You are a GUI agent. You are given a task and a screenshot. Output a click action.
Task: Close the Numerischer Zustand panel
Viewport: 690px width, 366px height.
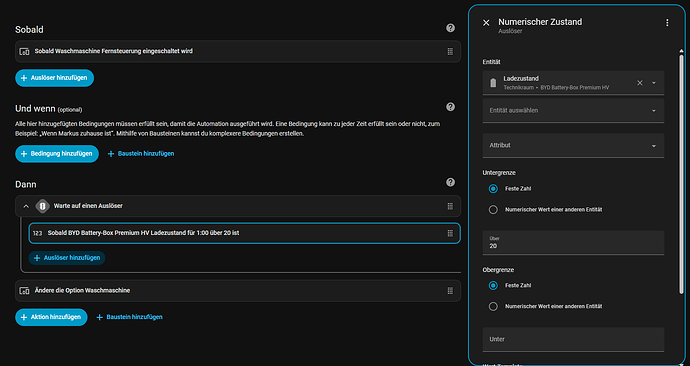click(x=486, y=22)
